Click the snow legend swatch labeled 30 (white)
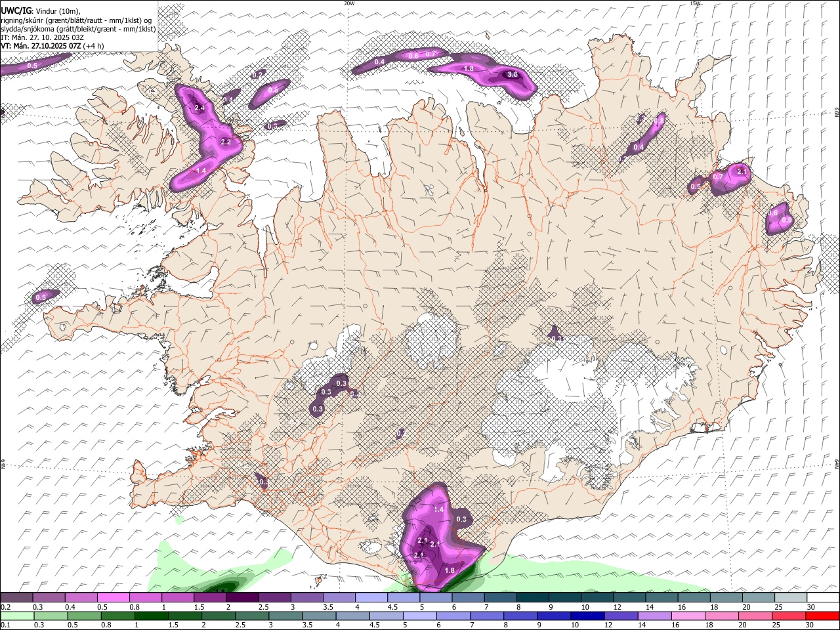Screen dimensions: 840x630 (823, 597)
